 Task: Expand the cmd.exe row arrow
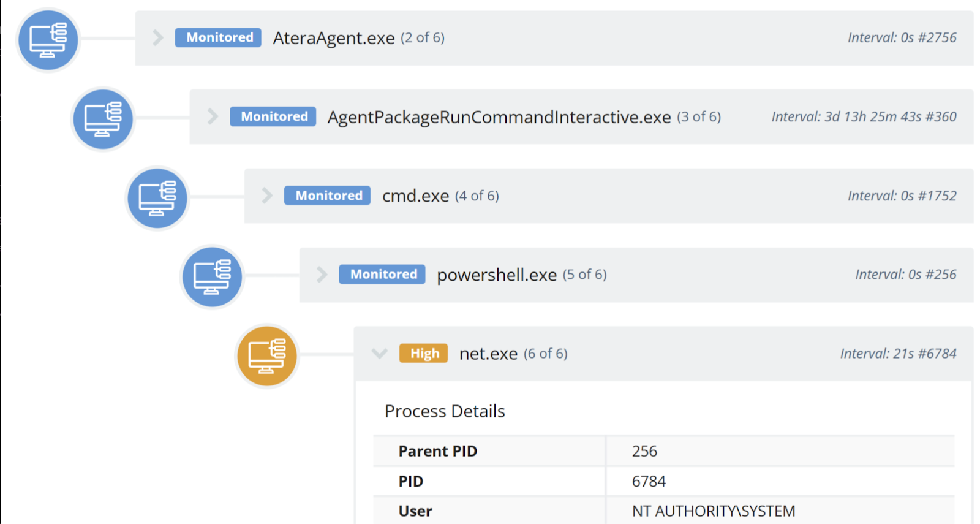pyautogui.click(x=266, y=196)
